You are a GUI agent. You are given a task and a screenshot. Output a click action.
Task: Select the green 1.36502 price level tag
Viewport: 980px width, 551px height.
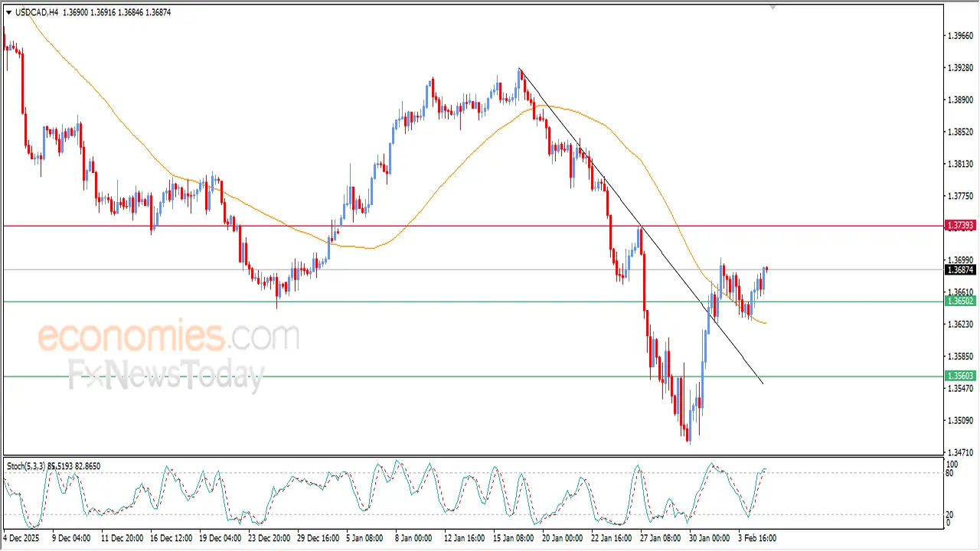pos(960,302)
